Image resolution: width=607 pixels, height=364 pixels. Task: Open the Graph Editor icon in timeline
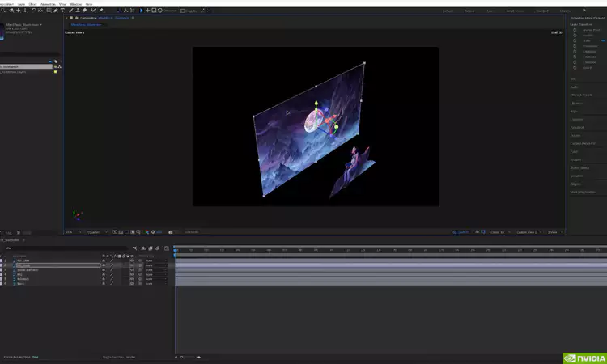pos(167,248)
